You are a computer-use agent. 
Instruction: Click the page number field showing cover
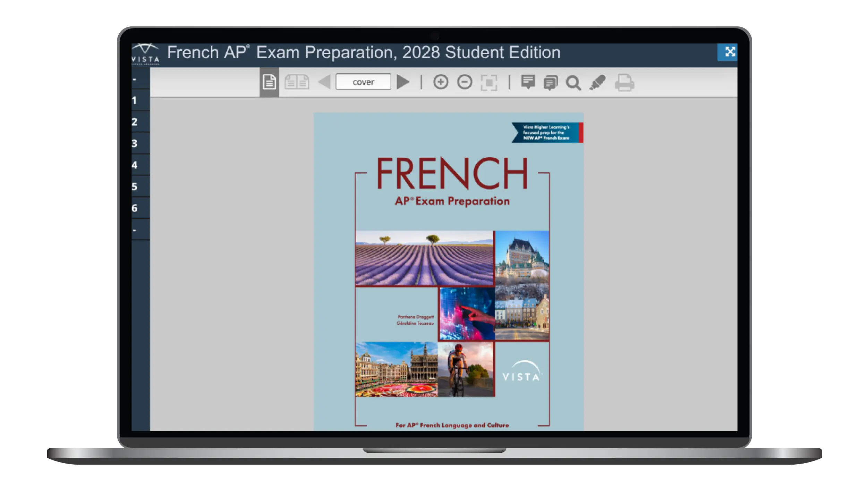tap(363, 82)
